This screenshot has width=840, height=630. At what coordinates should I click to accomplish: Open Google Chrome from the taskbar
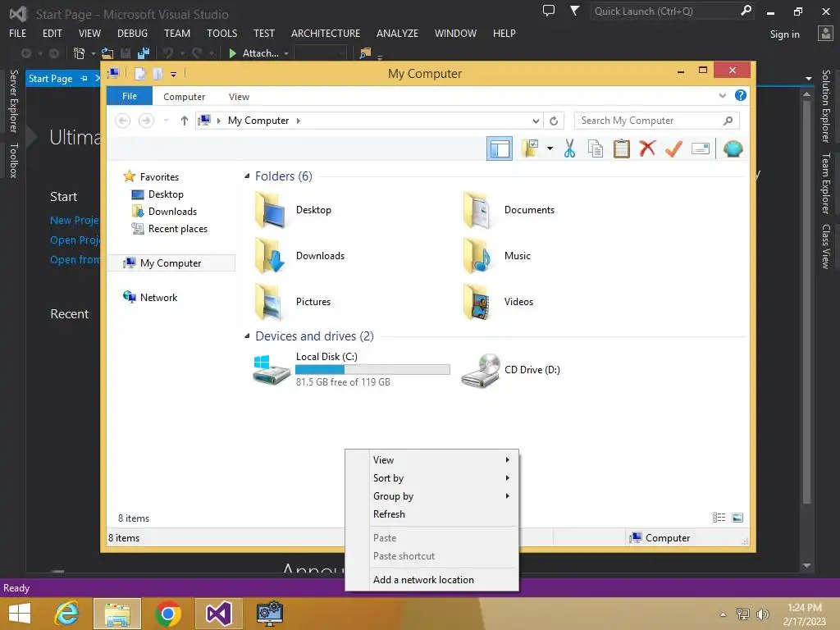point(167,614)
